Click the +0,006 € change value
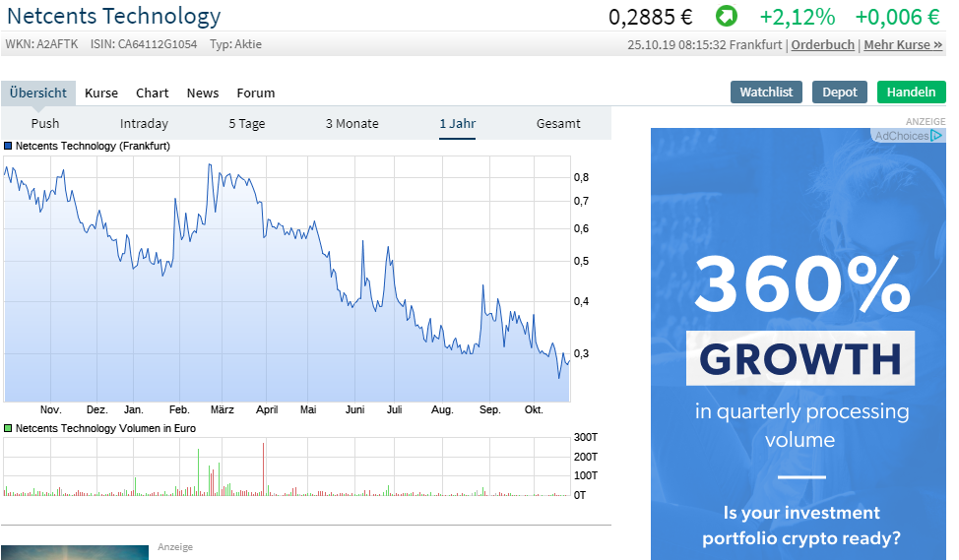Screen dimensions: 959x560 tap(897, 17)
